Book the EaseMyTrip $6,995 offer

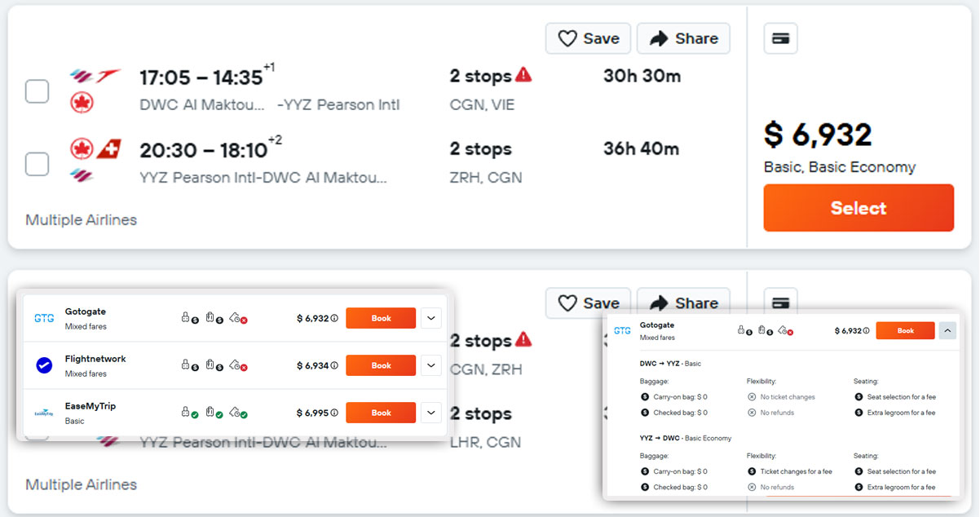click(x=381, y=413)
